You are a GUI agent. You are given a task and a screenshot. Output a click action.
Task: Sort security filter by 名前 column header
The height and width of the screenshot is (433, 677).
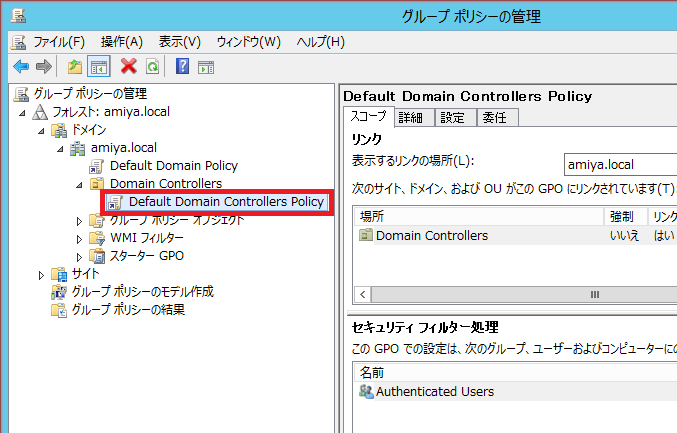tap(516, 372)
